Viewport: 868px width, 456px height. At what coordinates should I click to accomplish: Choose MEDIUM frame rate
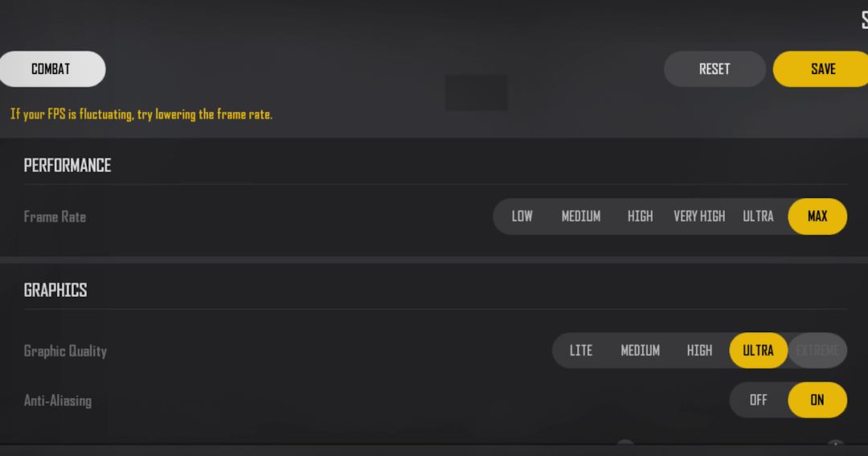click(x=580, y=216)
